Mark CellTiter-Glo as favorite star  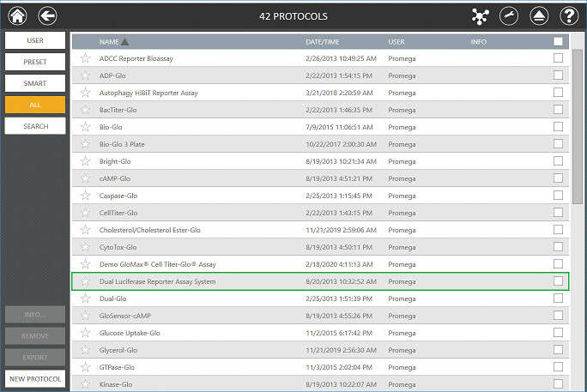click(85, 213)
